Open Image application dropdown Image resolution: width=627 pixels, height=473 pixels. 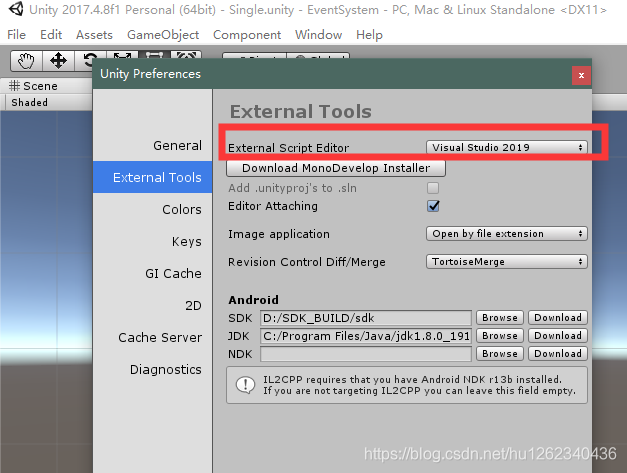click(507, 234)
